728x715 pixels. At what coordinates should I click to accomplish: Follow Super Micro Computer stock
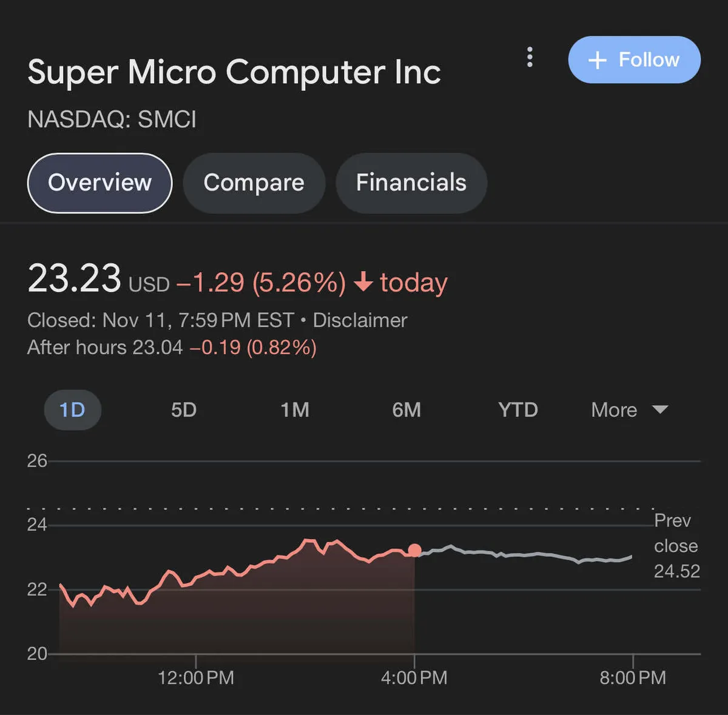click(634, 60)
